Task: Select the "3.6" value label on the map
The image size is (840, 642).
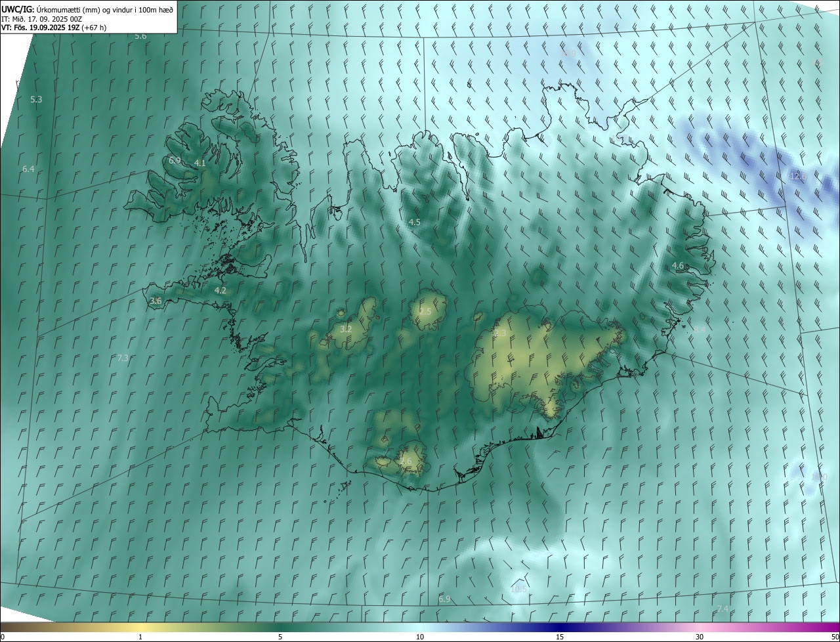Action: [x=156, y=301]
